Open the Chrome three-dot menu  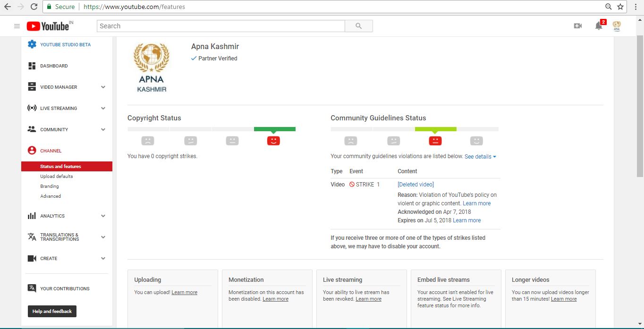point(636,7)
